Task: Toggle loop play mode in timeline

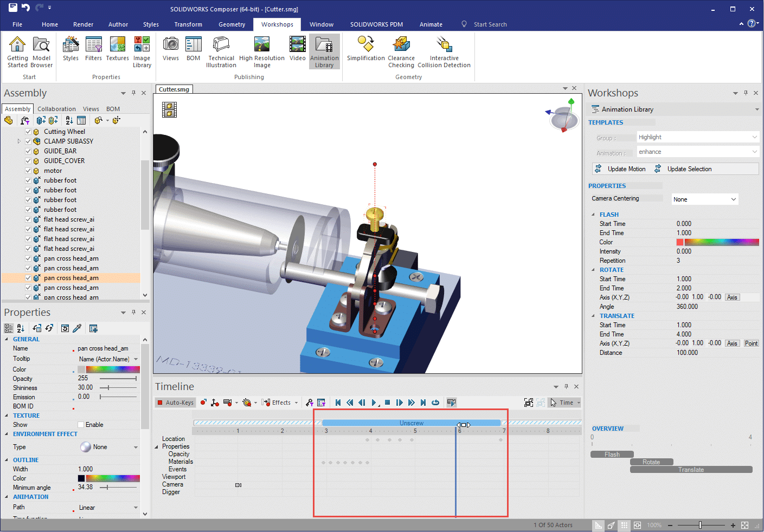Action: [435, 403]
